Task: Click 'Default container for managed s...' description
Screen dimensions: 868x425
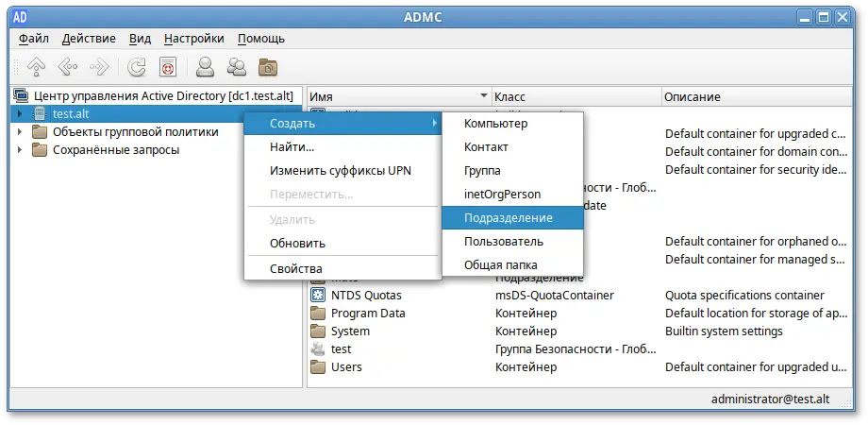Action: (756, 260)
